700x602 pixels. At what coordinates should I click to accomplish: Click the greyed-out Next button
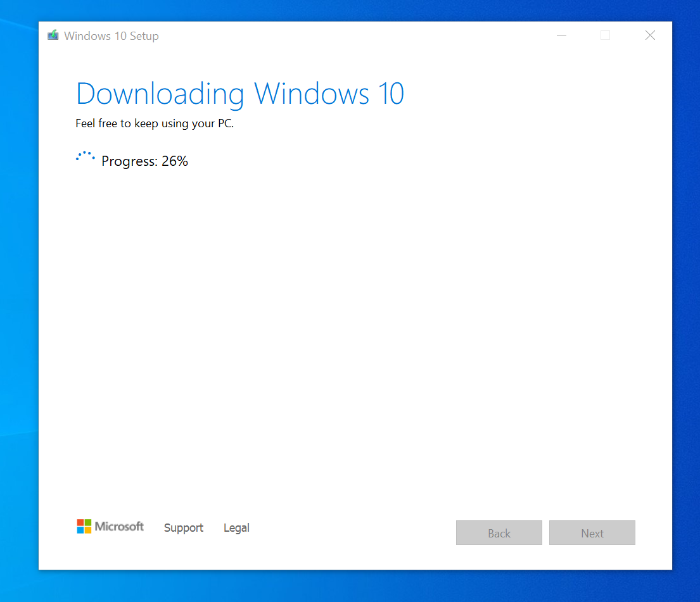pyautogui.click(x=592, y=533)
